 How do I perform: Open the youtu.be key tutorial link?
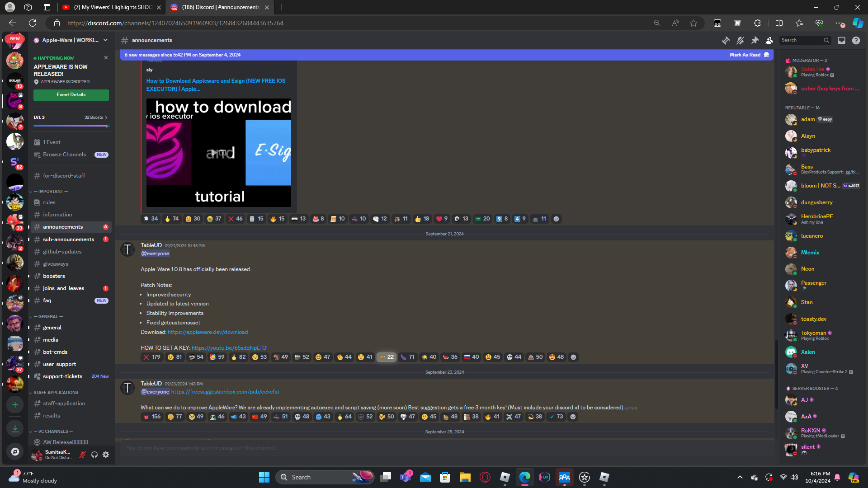pyautogui.click(x=229, y=348)
